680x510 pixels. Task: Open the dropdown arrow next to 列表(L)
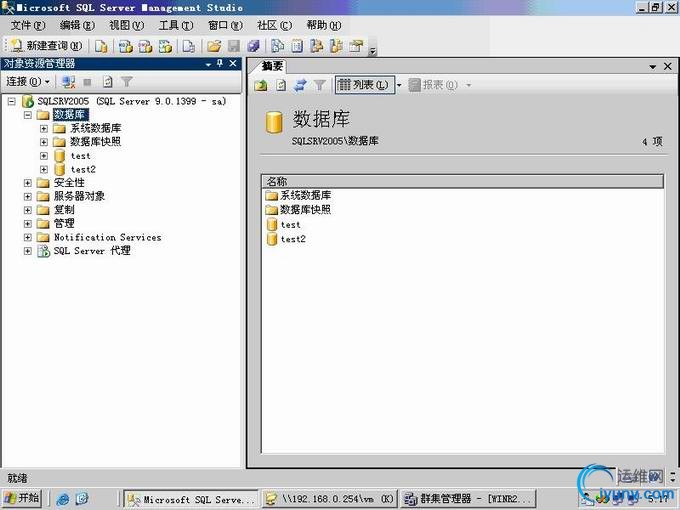[x=399, y=85]
